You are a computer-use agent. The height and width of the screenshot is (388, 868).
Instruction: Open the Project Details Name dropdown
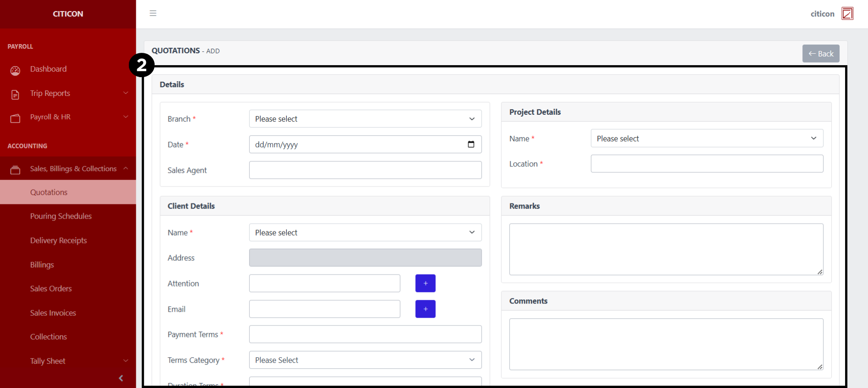(707, 139)
